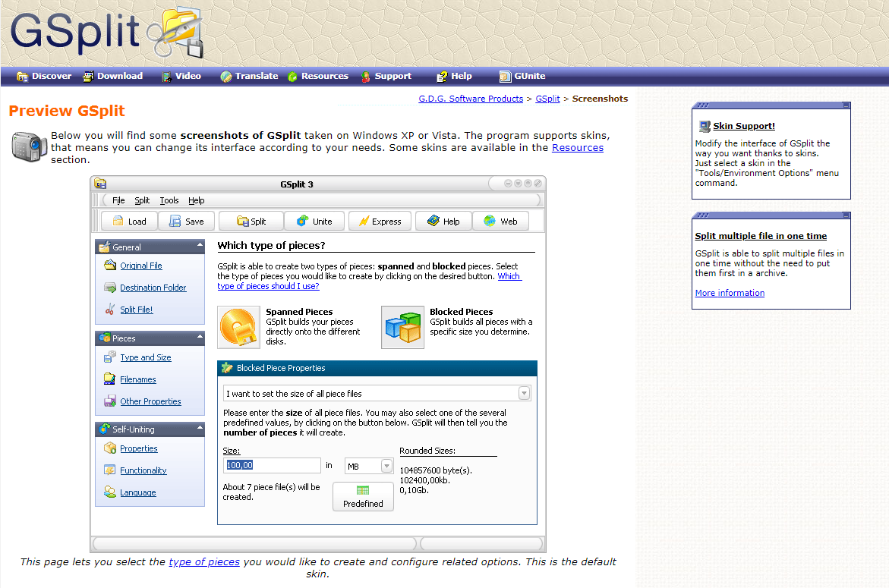The height and width of the screenshot is (588, 889).
Task: Select the Spanned Pieces disk icon
Action: (x=238, y=328)
